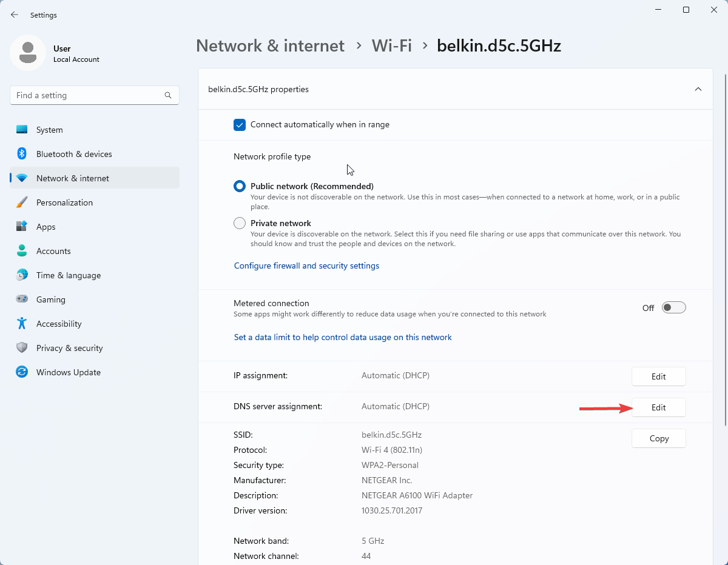Collapse the belkin.d5c.5GHz properties section
The width and height of the screenshot is (728, 565).
tap(698, 89)
